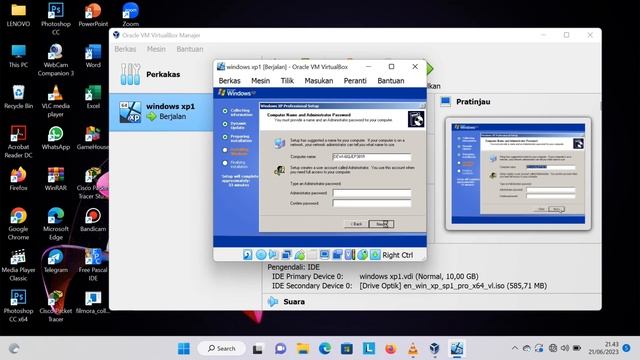
Task: Click the taskbar Search box
Action: [222, 349]
